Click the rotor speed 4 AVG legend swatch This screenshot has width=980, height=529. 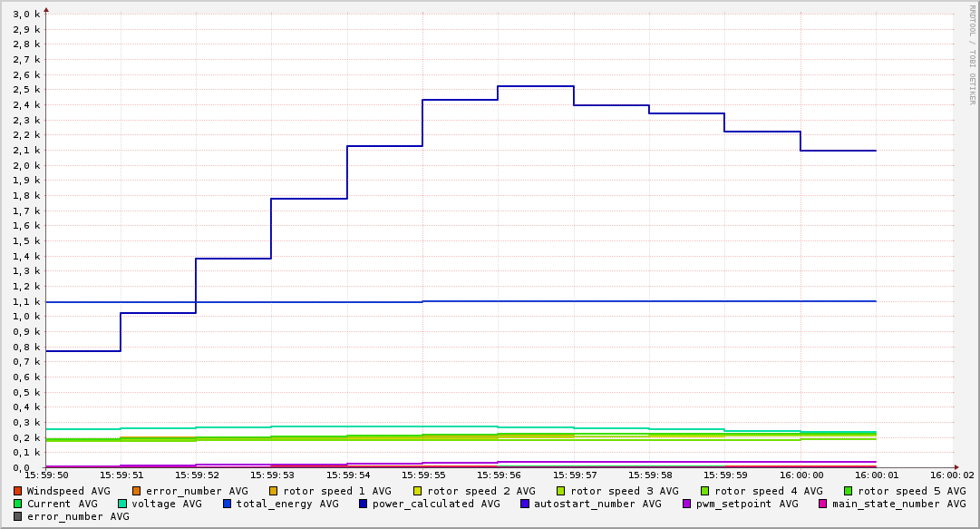705,492
